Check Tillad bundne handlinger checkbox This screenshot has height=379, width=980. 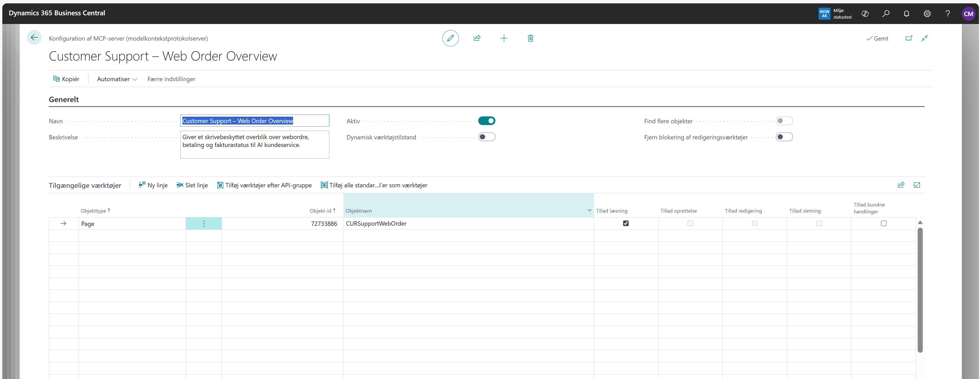pyautogui.click(x=883, y=224)
